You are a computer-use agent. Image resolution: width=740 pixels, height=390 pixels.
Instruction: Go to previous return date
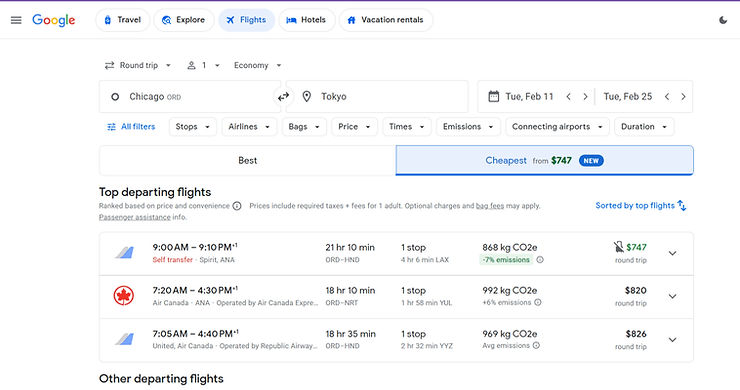point(667,97)
